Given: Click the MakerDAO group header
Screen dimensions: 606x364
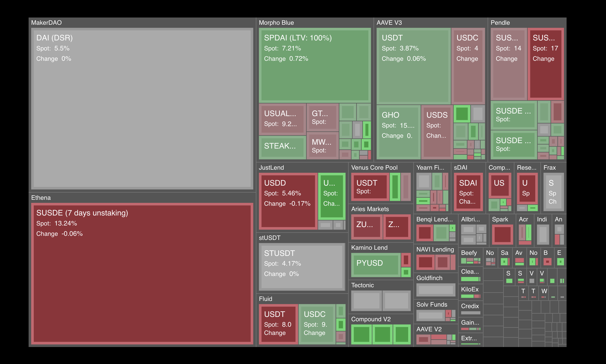Looking at the screenshot, I should pos(46,23).
